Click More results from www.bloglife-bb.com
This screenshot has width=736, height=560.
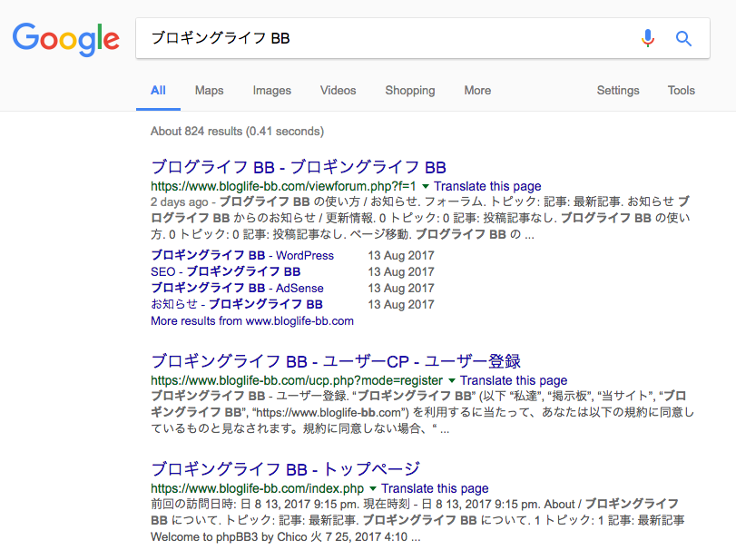pos(252,321)
